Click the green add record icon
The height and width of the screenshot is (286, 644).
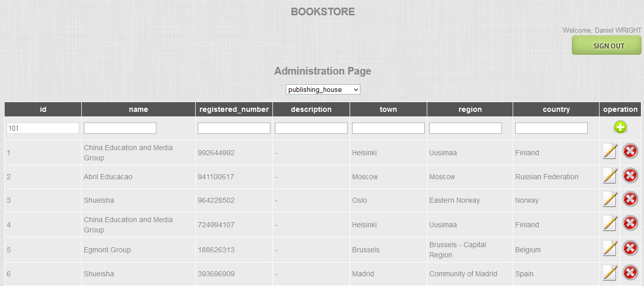pyautogui.click(x=620, y=128)
